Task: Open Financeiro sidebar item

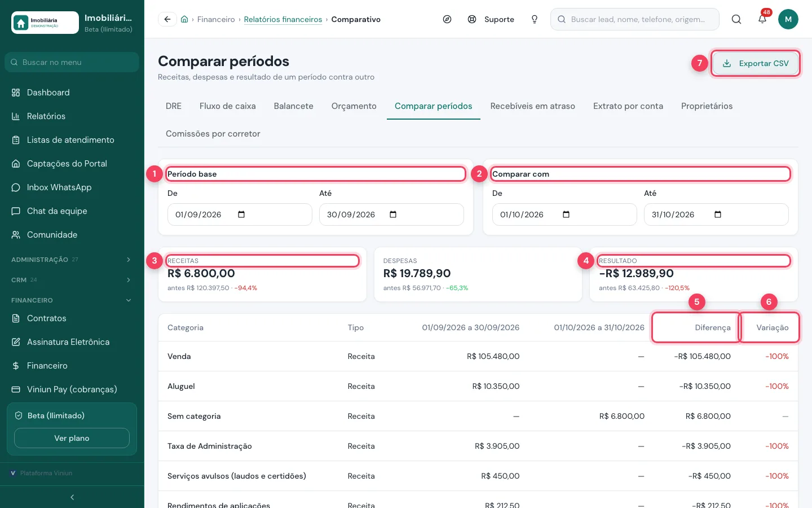Action: coord(72,366)
